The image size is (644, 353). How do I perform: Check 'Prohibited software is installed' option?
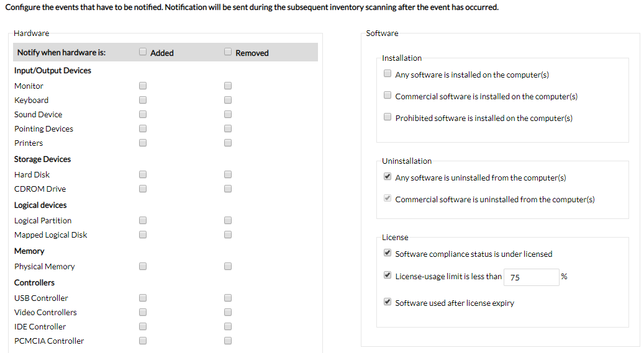[x=388, y=117]
